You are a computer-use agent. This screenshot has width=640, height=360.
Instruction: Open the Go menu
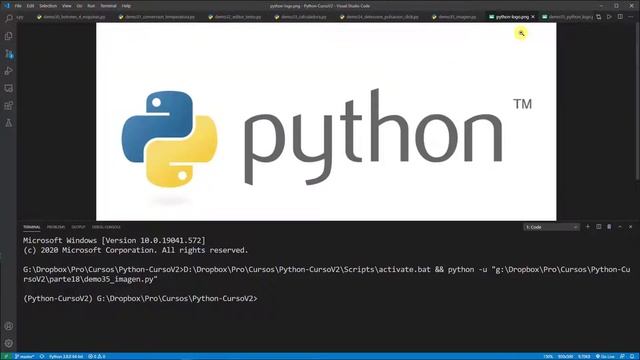pos(79,6)
